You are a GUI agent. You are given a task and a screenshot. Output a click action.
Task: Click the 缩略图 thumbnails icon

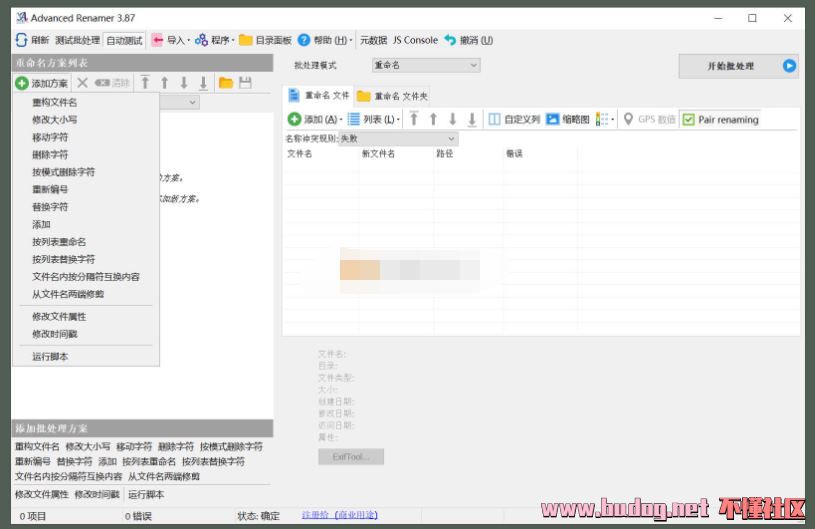pyautogui.click(x=552, y=119)
